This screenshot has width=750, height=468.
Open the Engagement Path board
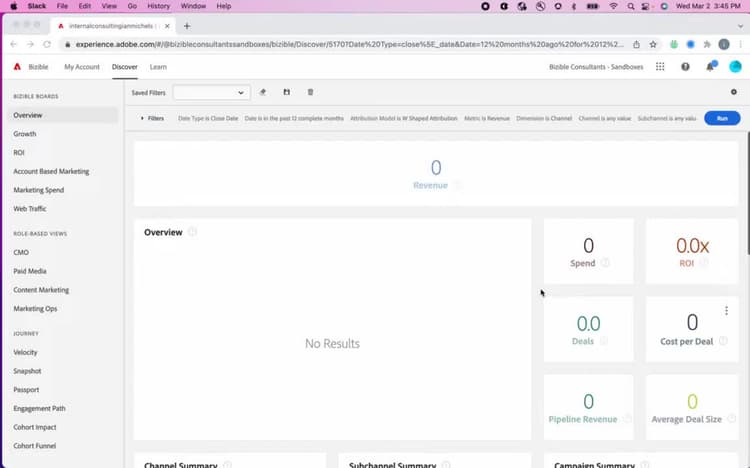tap(39, 408)
